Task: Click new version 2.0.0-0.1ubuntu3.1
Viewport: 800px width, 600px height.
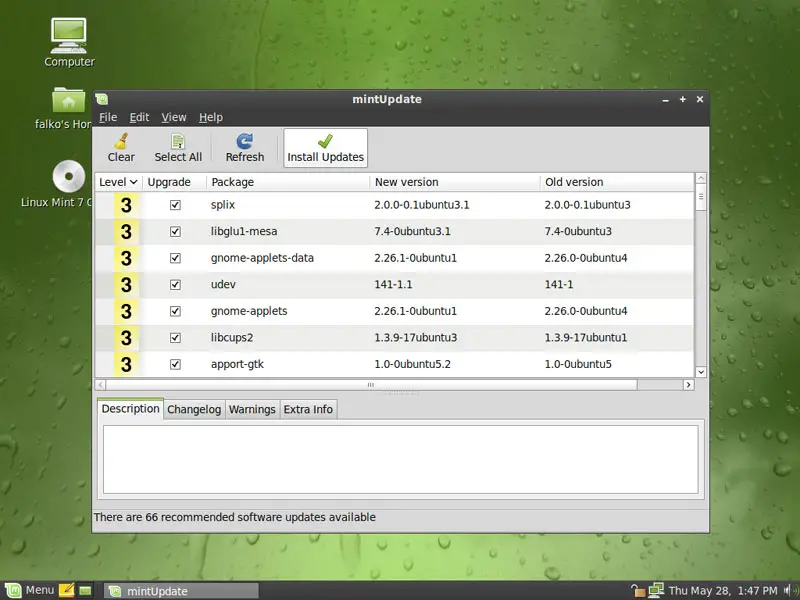Action: [421, 205]
